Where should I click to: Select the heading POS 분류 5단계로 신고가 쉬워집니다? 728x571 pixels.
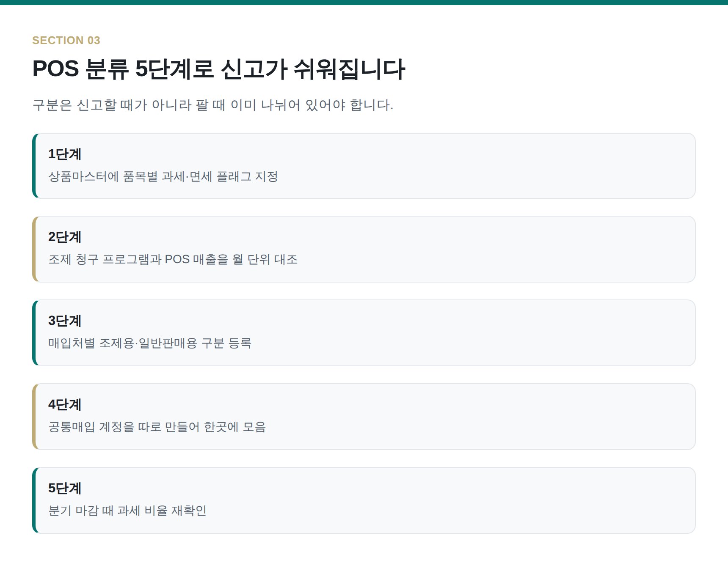(219, 69)
